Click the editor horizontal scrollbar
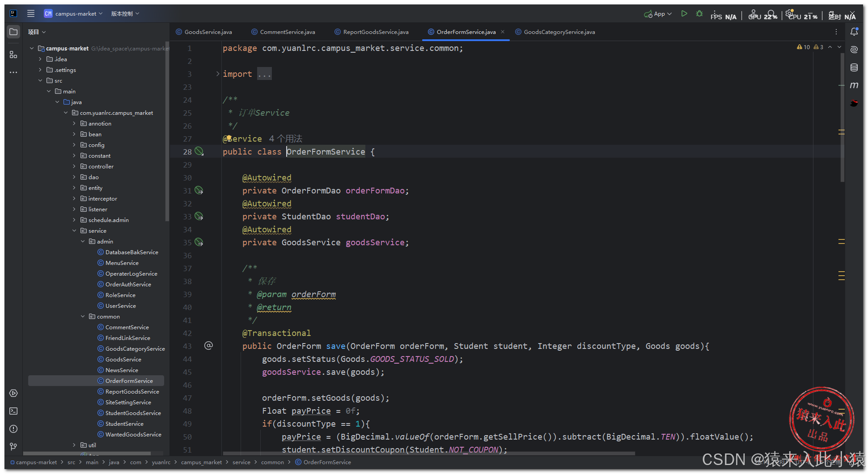The height and width of the screenshot is (474, 868). 428,453
